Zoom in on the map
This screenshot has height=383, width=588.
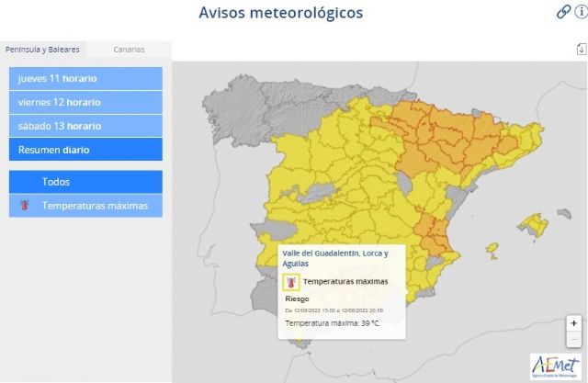[573, 323]
